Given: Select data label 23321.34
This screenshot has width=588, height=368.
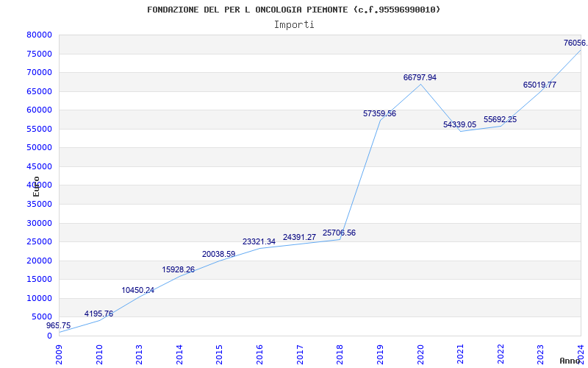Looking at the screenshot, I should [259, 242].
